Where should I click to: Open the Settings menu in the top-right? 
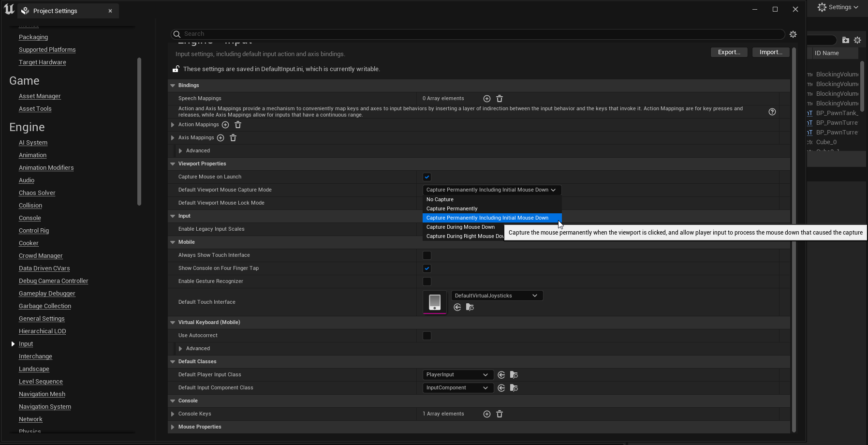(838, 7)
